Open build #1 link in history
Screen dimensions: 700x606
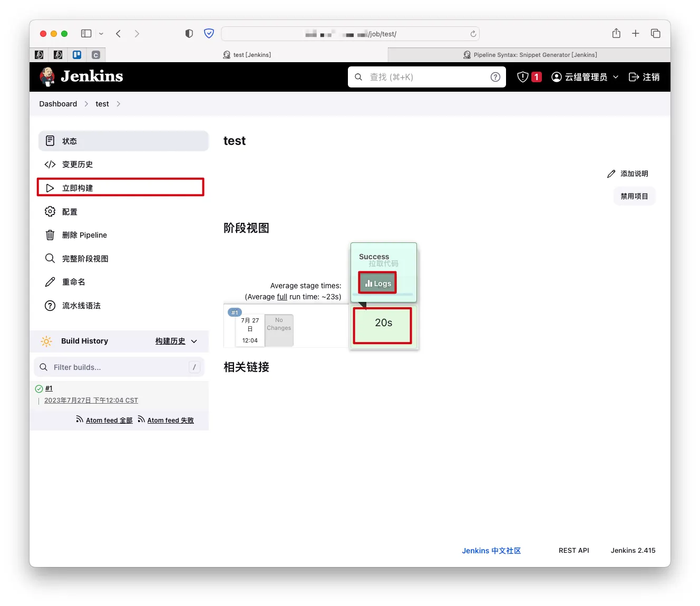[x=49, y=388]
